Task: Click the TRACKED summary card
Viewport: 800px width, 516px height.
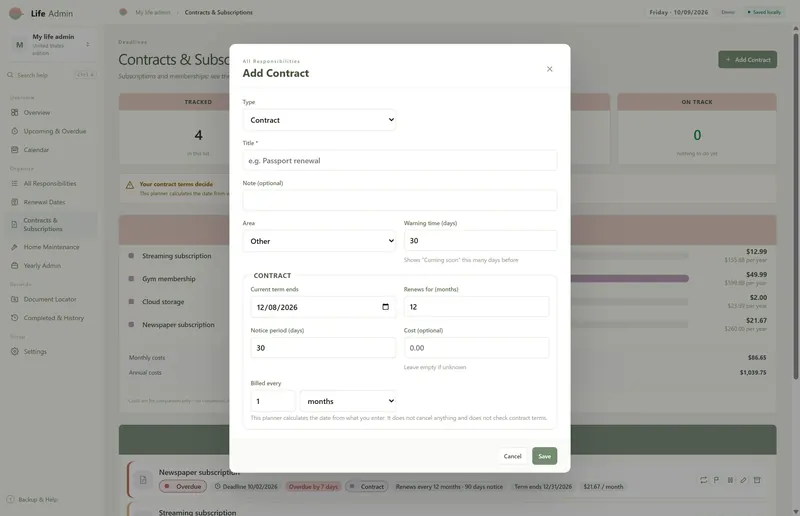Action: coord(173,129)
